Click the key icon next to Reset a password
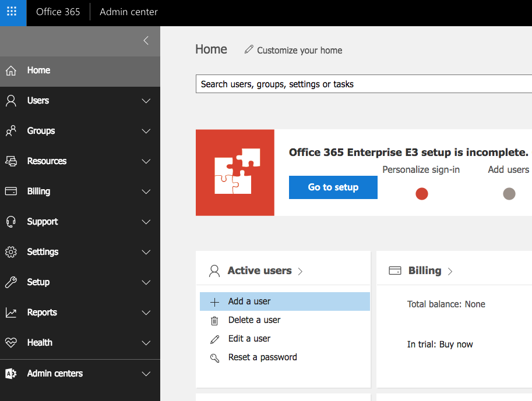 (x=214, y=358)
